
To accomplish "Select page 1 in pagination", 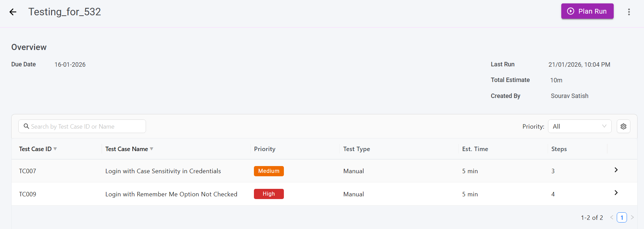I will [x=622, y=217].
